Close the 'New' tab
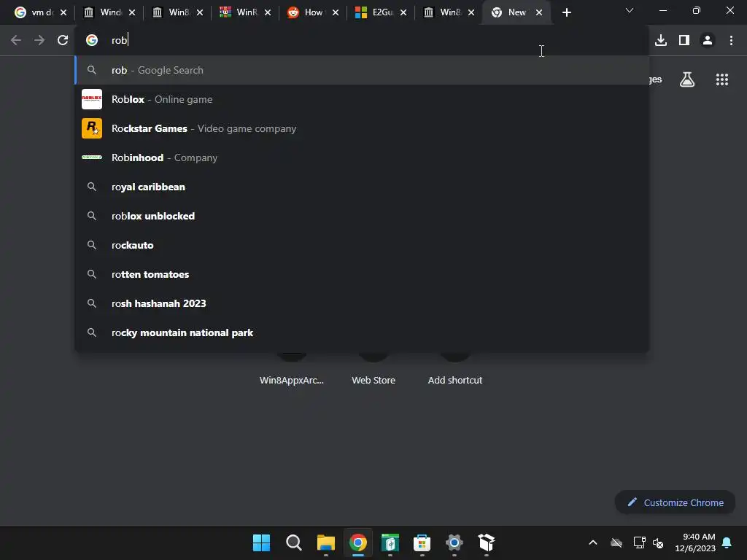 539,12
